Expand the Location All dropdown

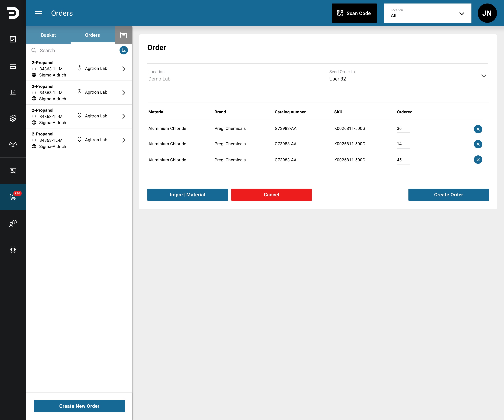tap(428, 13)
